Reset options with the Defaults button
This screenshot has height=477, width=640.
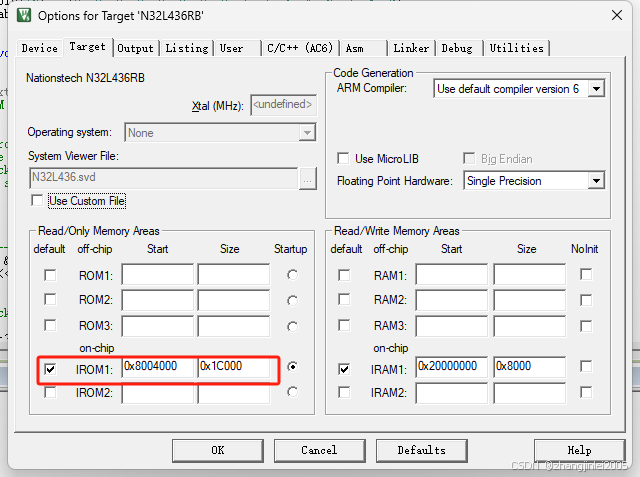[x=422, y=450]
